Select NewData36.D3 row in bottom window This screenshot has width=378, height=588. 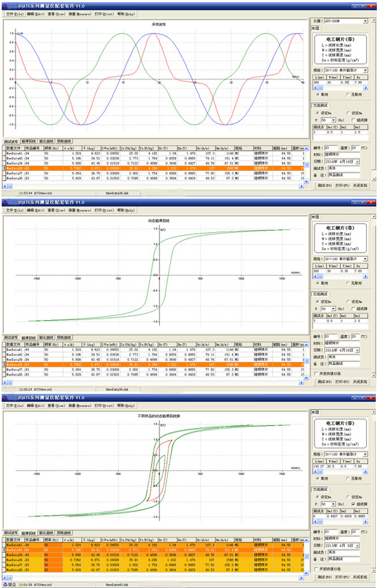[154, 570]
